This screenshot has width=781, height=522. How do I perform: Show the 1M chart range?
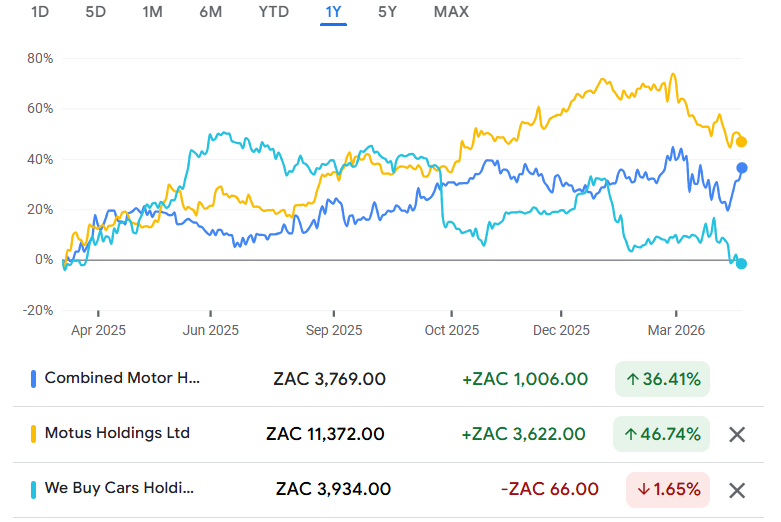coord(152,12)
